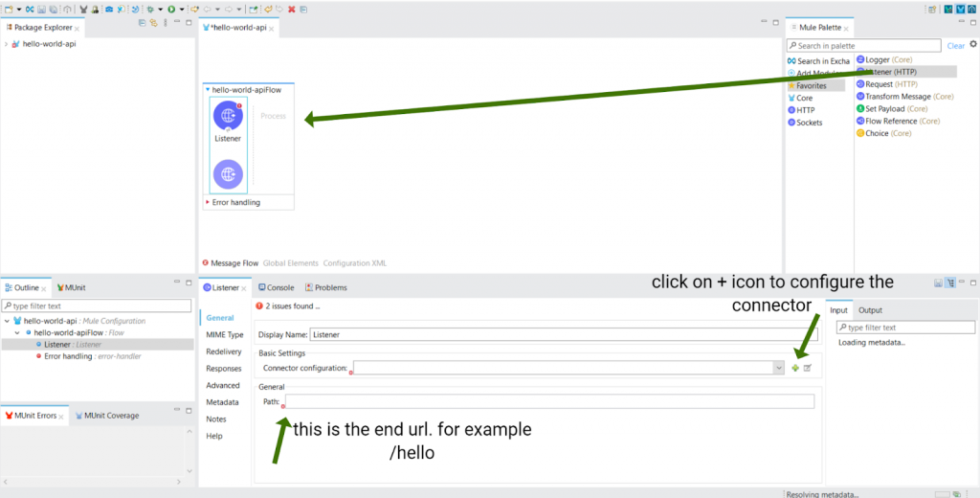
Task: Open MIME Type section of Listener properties
Action: pyautogui.click(x=224, y=334)
